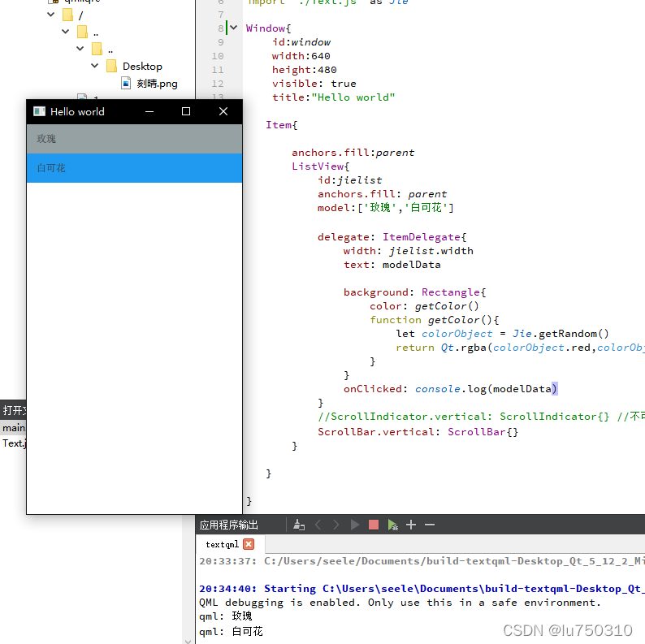
Task: Collapse the first '..' folder node
Action: pyautogui.click(x=66, y=31)
